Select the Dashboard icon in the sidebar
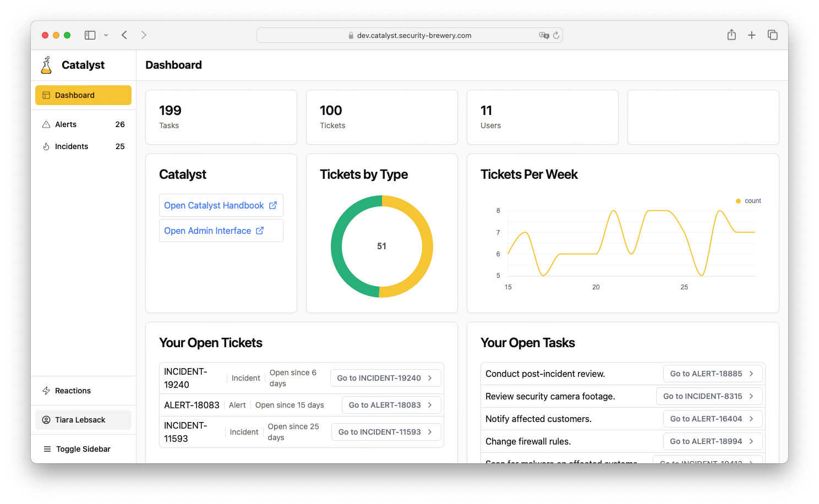 (46, 95)
